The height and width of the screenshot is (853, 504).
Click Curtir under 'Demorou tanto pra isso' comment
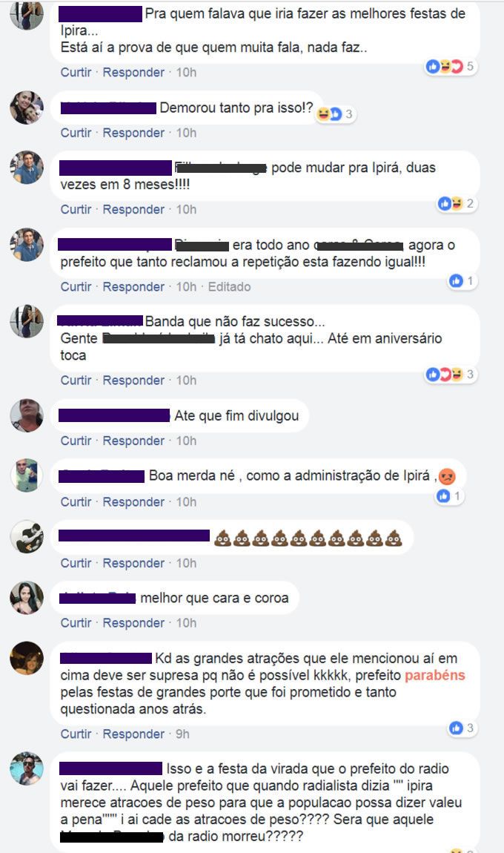[76, 133]
